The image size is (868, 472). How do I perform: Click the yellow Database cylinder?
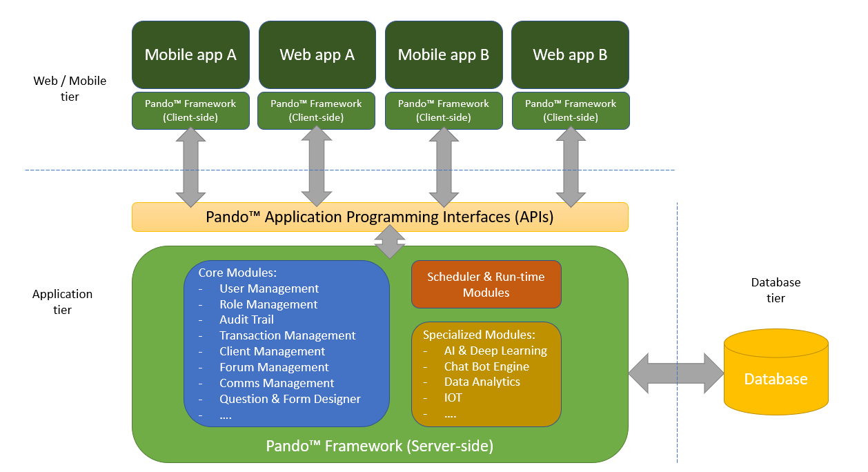pos(776,372)
